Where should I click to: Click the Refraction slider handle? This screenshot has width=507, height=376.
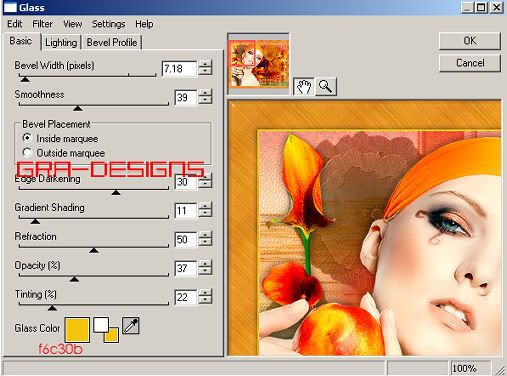94,250
